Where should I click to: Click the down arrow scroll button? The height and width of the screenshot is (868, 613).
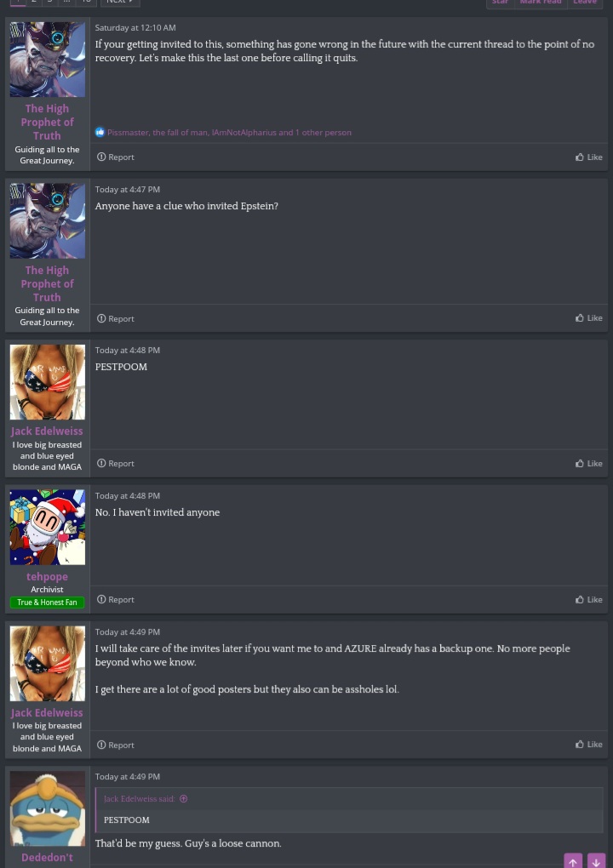click(596, 861)
